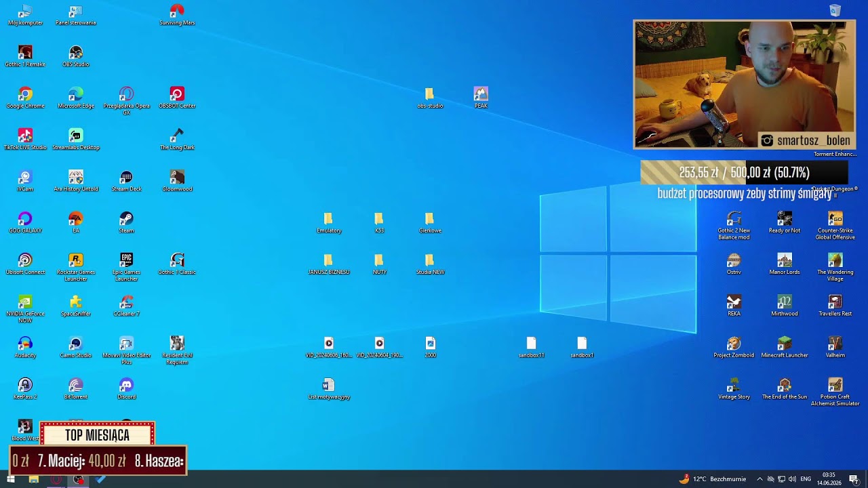868x488 pixels.
Task: Select The Long Dark shortcut
Action: pyautogui.click(x=177, y=139)
